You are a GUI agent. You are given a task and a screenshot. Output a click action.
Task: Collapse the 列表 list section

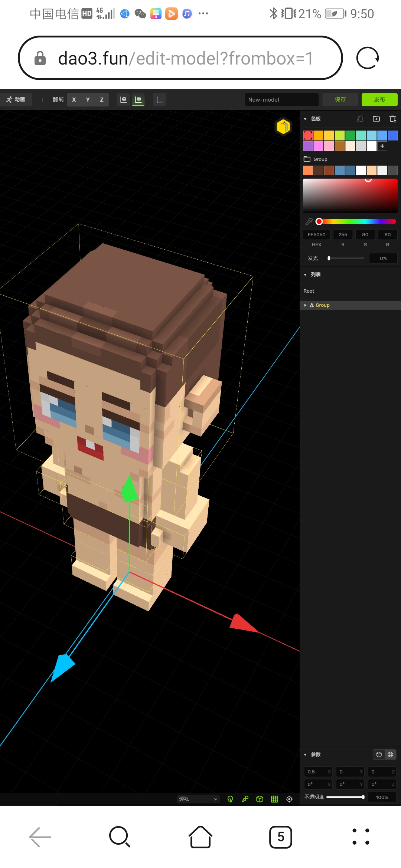coord(305,274)
